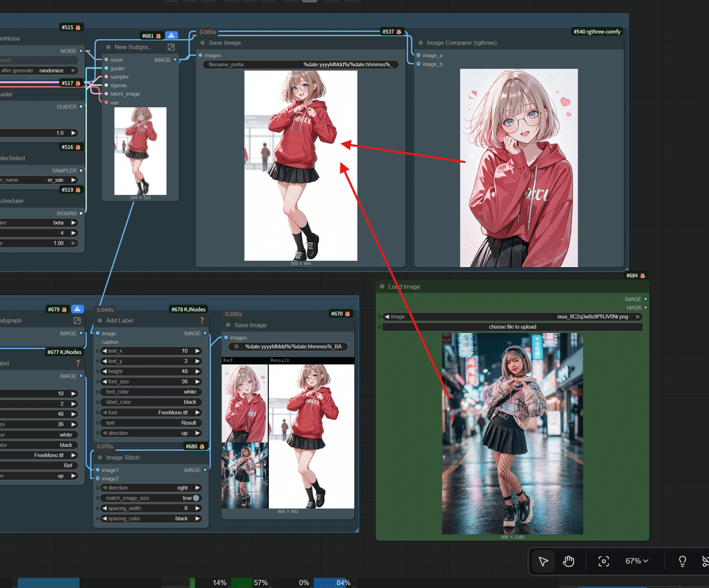Click the choose file to upload button

pos(512,326)
